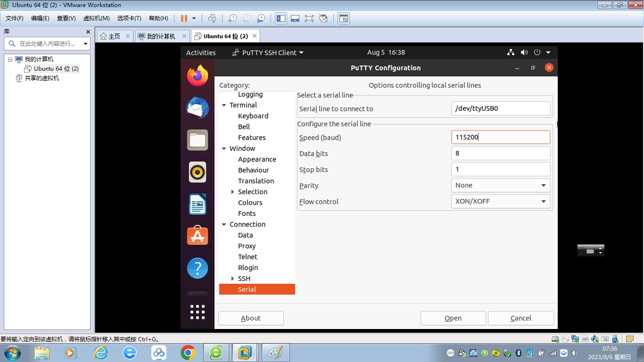Image resolution: width=644 pixels, height=362 pixels.
Task: Toggle the thumbnail bar view icon
Action: (295, 18)
